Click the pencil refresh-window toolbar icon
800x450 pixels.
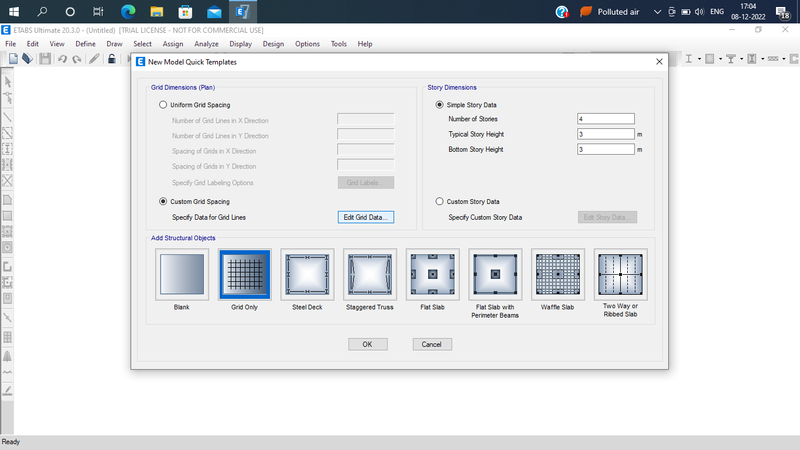coord(94,59)
